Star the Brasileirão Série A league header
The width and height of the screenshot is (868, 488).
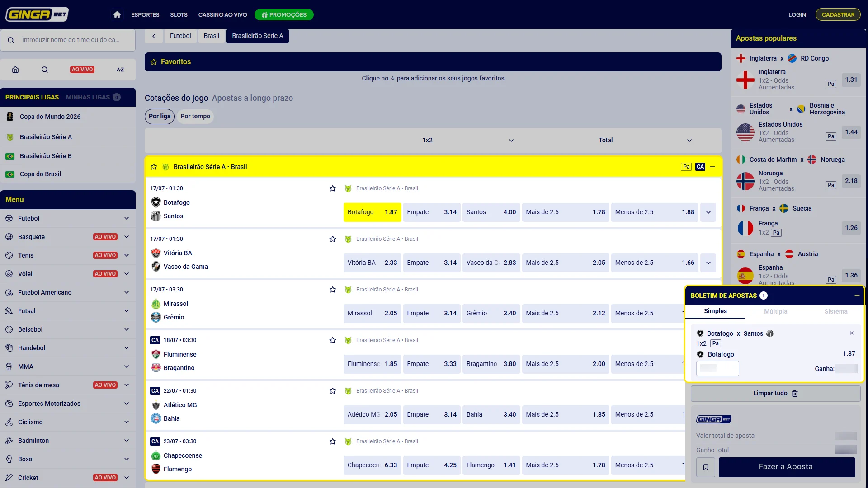pos(154,167)
